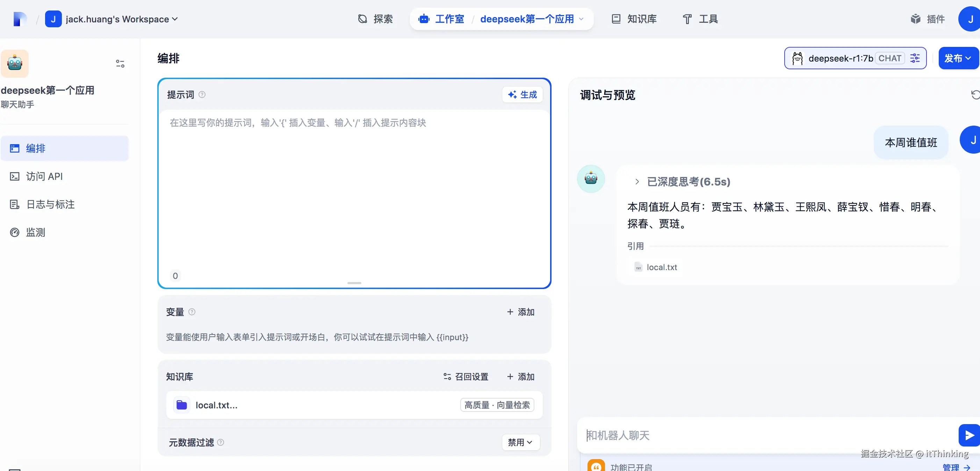The height and width of the screenshot is (471, 980).
Task: Click the help icon next to 变量
Action: point(192,312)
